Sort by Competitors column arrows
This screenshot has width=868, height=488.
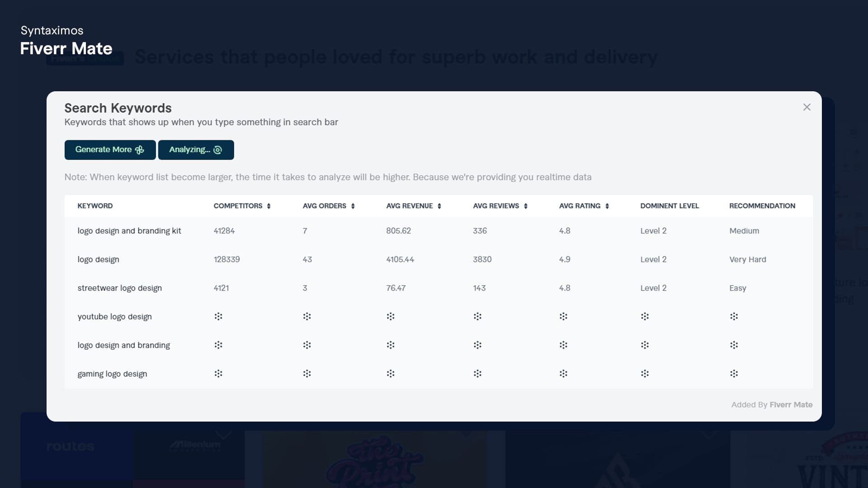tap(269, 206)
